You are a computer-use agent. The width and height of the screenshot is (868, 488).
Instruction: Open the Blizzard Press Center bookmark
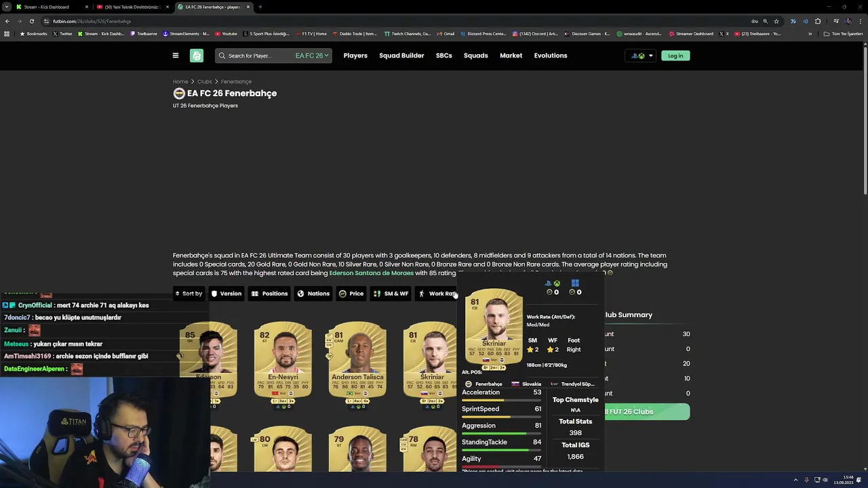coord(484,34)
